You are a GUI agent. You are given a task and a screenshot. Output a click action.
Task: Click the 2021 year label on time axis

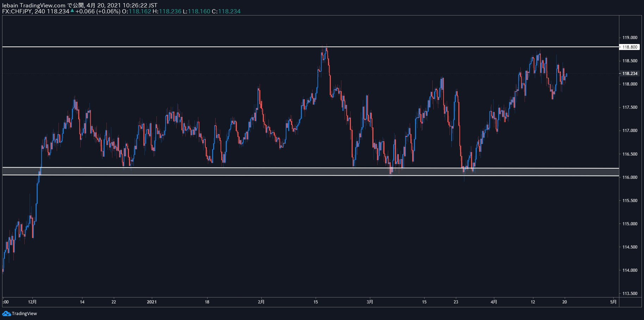coord(151,302)
